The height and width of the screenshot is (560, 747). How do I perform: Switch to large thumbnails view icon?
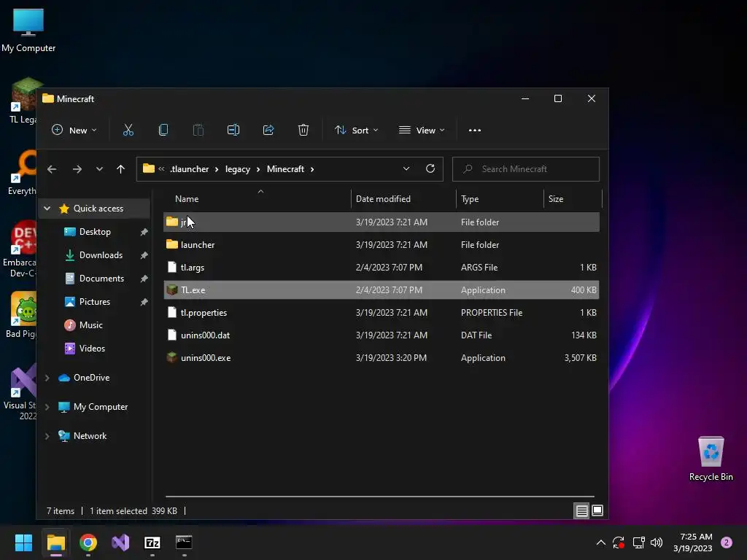[x=597, y=511]
